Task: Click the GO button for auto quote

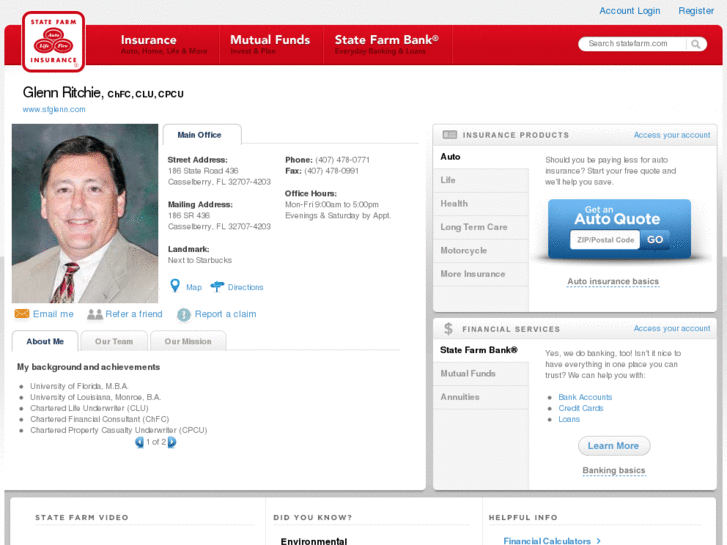Action: (655, 240)
